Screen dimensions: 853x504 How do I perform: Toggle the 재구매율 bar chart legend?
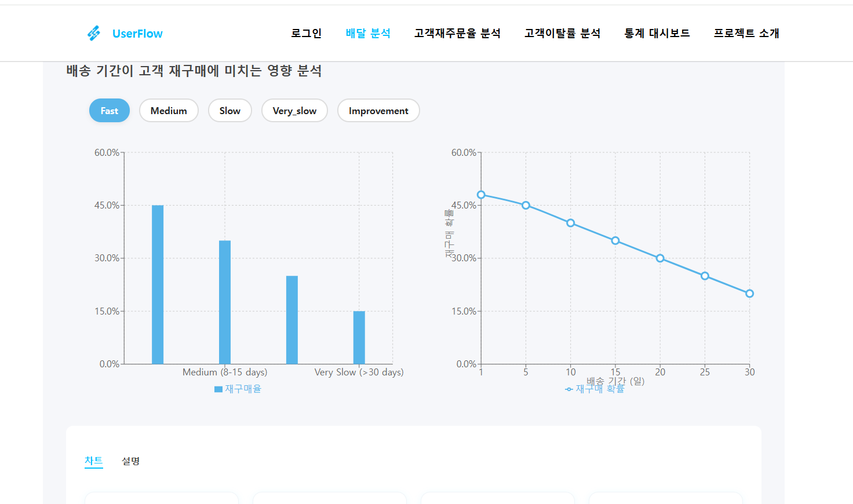point(238,389)
